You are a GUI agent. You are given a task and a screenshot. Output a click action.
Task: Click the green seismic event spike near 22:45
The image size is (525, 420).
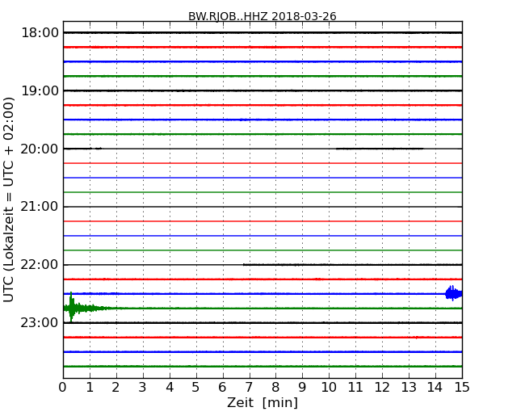[71, 308]
